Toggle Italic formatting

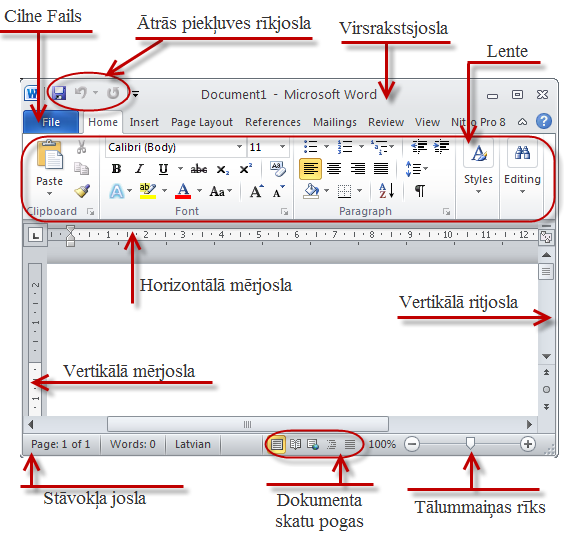(139, 169)
